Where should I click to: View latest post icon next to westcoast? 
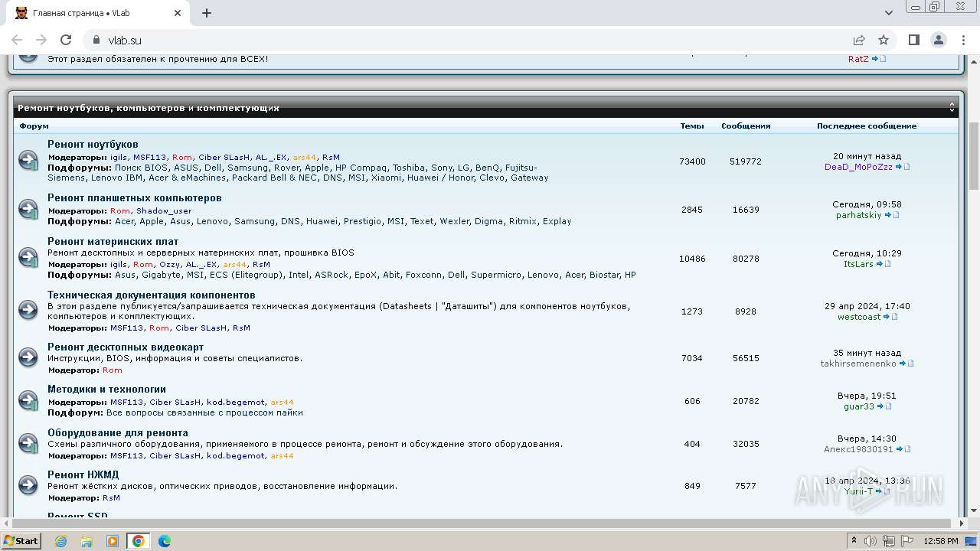tap(890, 317)
